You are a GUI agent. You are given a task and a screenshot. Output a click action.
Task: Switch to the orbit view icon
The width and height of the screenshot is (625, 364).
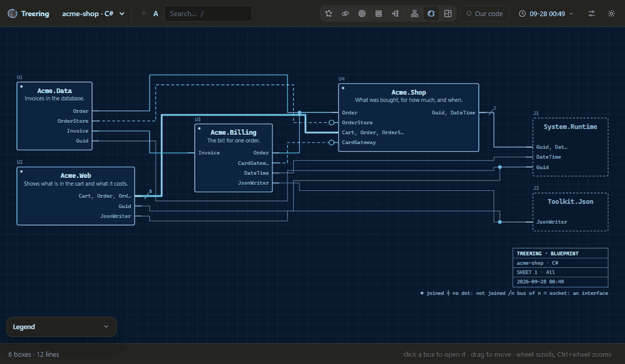[345, 14]
